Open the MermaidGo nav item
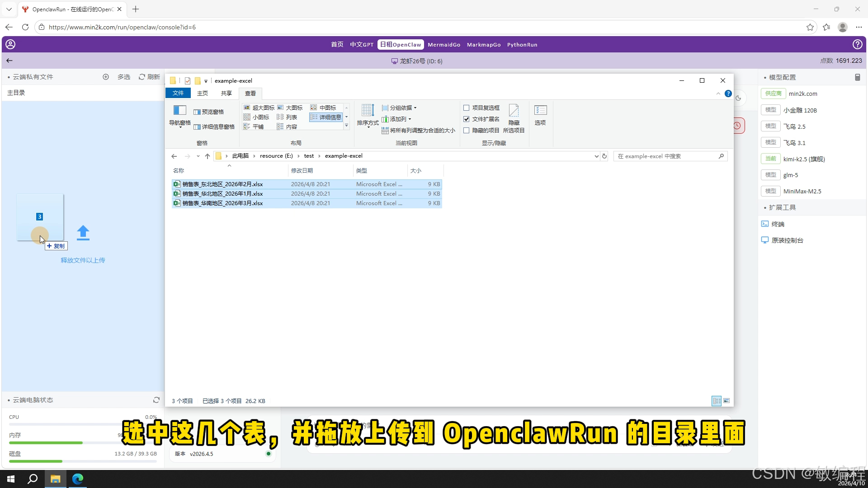The image size is (868, 488). click(x=443, y=45)
